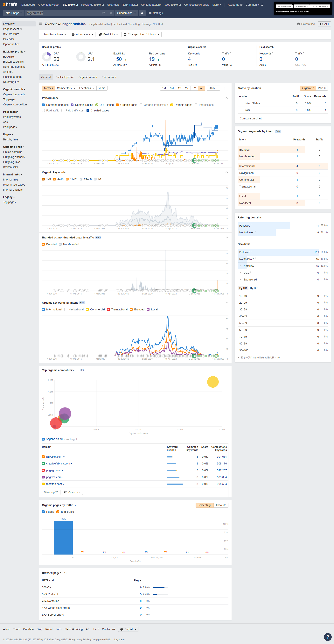Image resolution: width=334 pixels, height=644 pixels.
Task: Click the search magnifier button
Action: pos(142,13)
